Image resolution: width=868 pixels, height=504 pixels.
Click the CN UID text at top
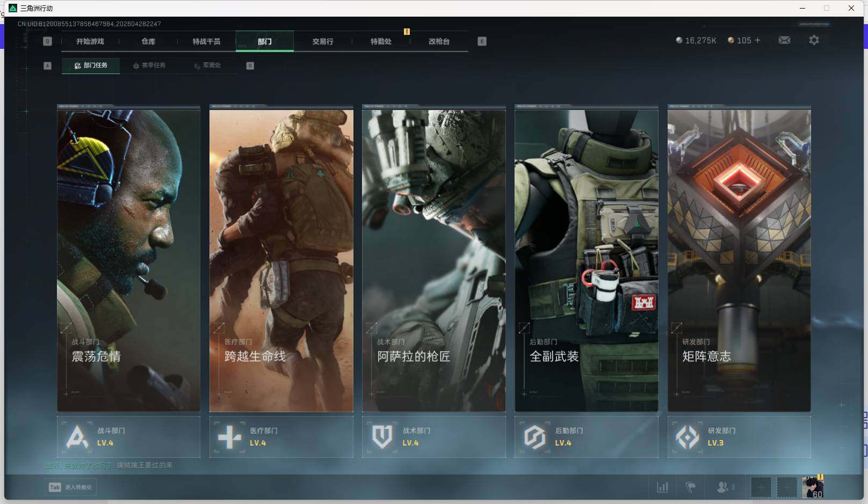tap(89, 24)
